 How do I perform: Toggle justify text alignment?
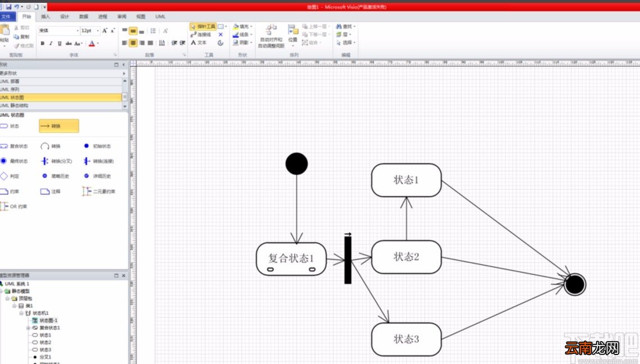point(151,43)
